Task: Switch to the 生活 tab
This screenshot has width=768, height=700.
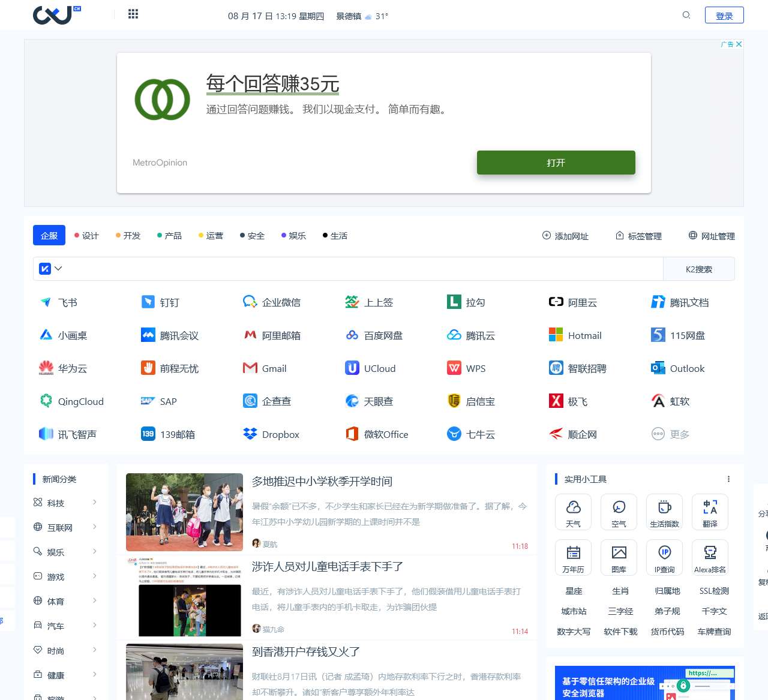Action: click(335, 236)
